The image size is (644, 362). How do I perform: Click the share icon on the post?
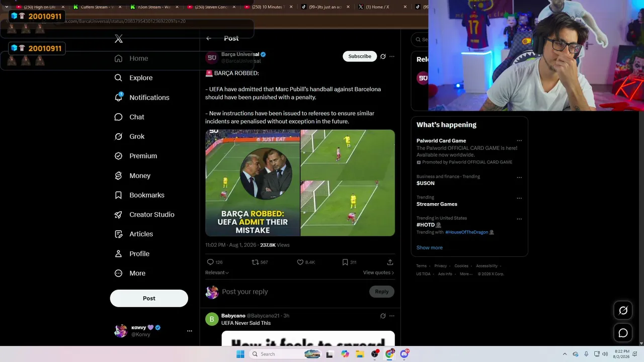point(390,262)
